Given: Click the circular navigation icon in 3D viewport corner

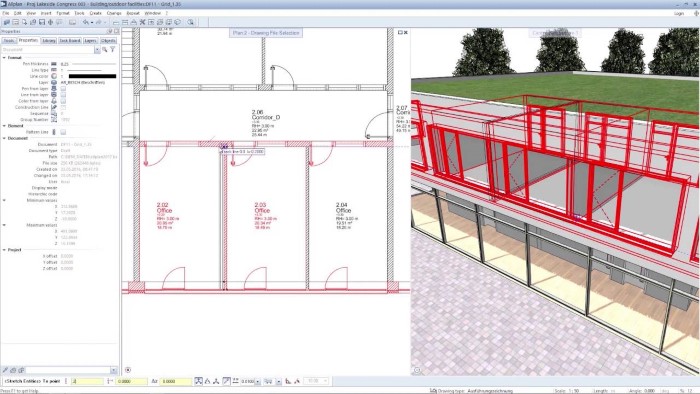Looking at the screenshot, I should click(417, 370).
